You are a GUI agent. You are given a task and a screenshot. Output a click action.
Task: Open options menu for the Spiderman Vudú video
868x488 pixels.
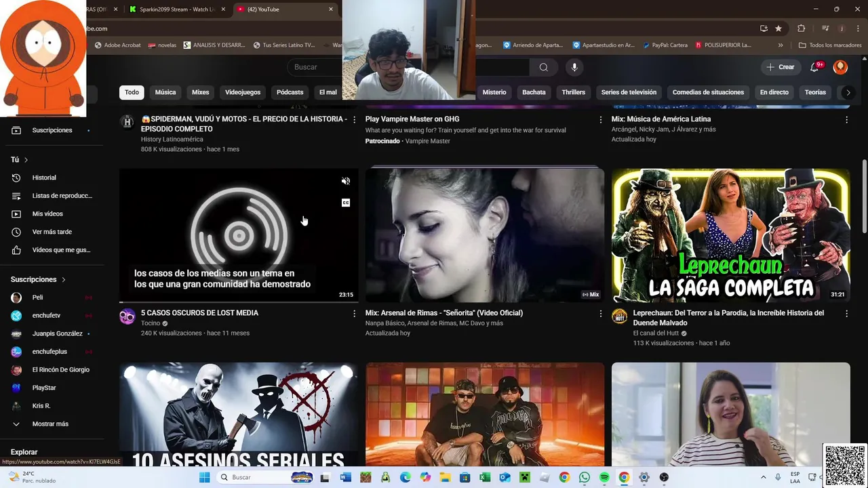click(354, 120)
